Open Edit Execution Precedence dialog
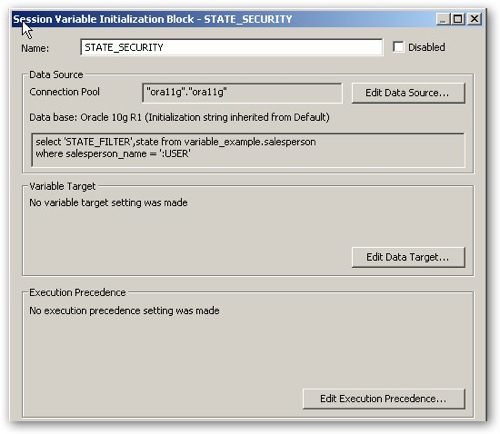Image resolution: width=500 pixels, height=434 pixels. (384, 399)
